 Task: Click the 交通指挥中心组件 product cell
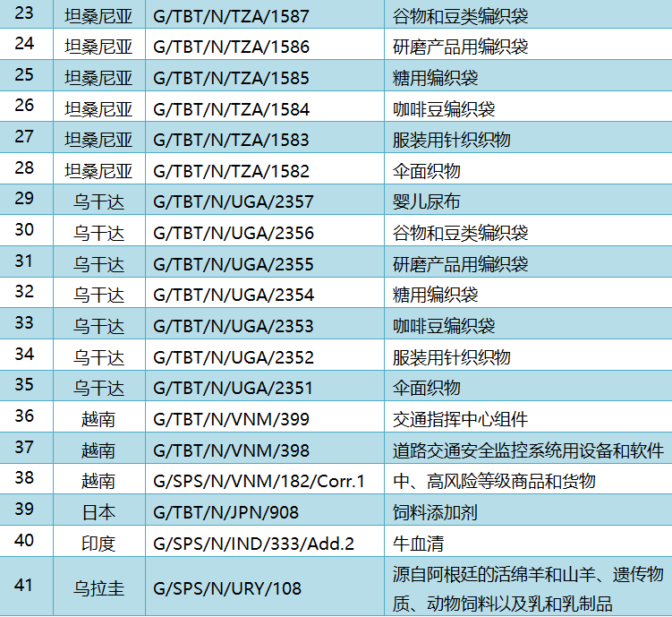(x=461, y=419)
